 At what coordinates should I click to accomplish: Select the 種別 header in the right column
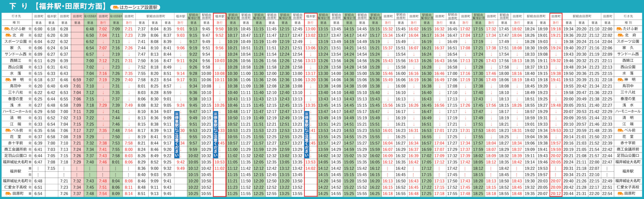point(628,23)
